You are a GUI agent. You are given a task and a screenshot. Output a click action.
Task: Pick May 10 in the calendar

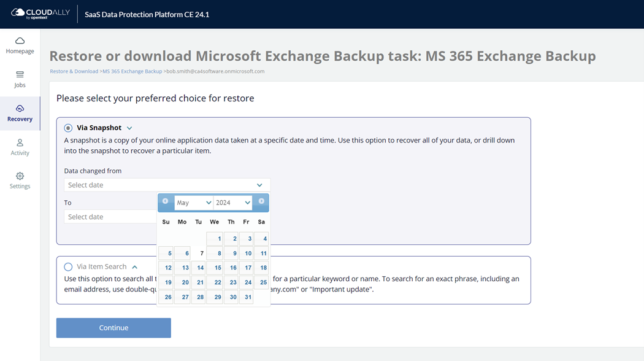pyautogui.click(x=246, y=254)
